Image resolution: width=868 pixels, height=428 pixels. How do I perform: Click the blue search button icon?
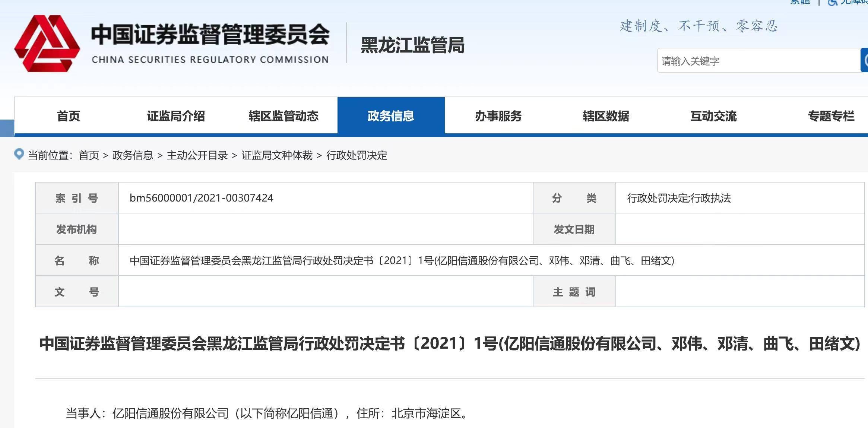coord(864,60)
